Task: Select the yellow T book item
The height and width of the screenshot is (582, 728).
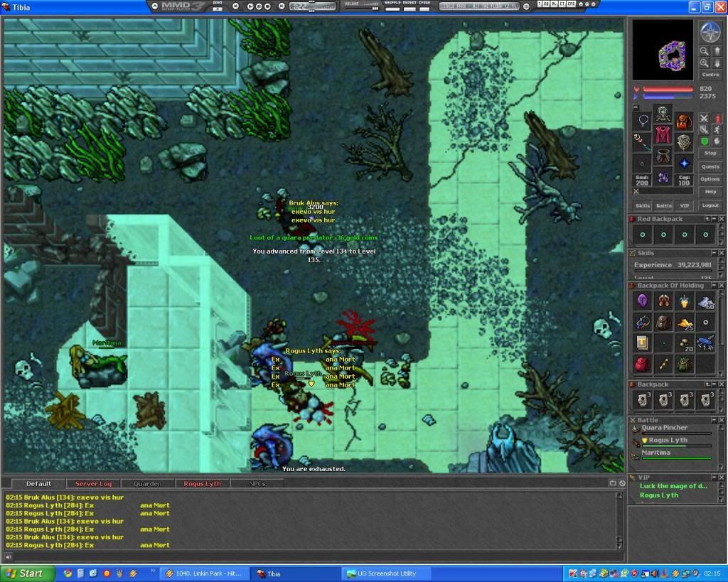Action: [x=643, y=343]
